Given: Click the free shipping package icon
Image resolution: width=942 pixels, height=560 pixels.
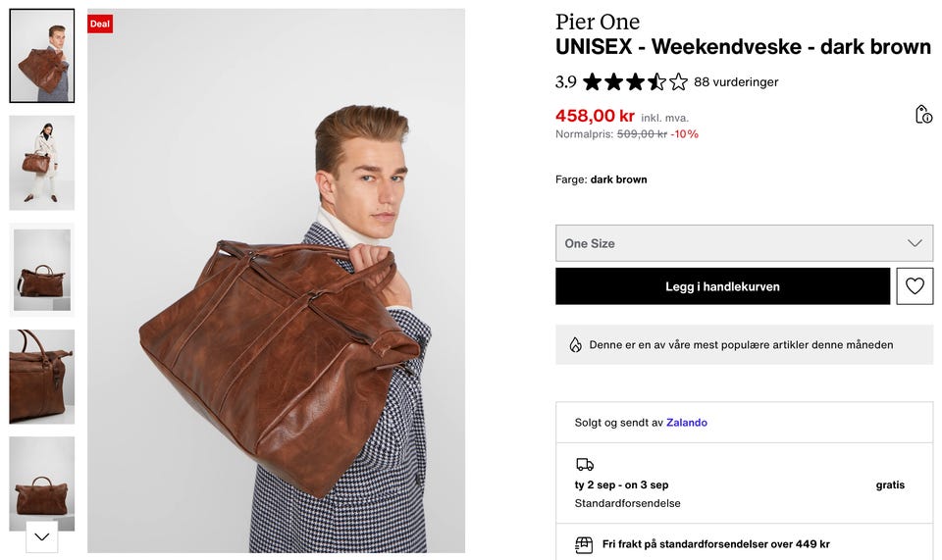Looking at the screenshot, I should pyautogui.click(x=585, y=544).
